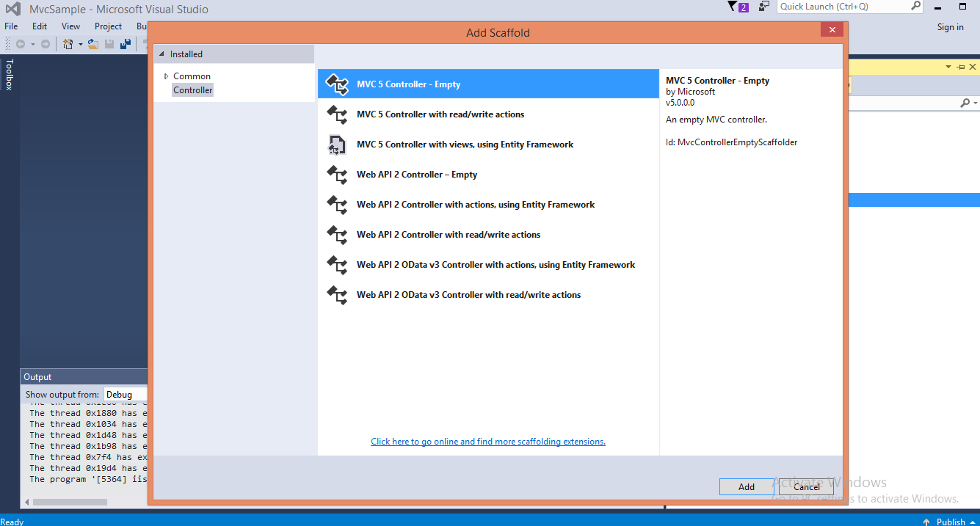
Task: Click the Add button
Action: pyautogui.click(x=747, y=487)
